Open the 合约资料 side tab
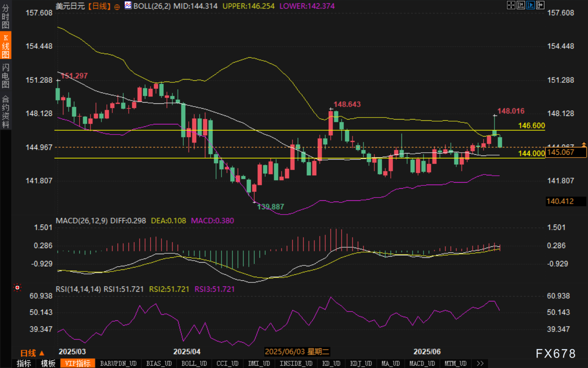Screen dimensions: 588x368 [x=6, y=111]
